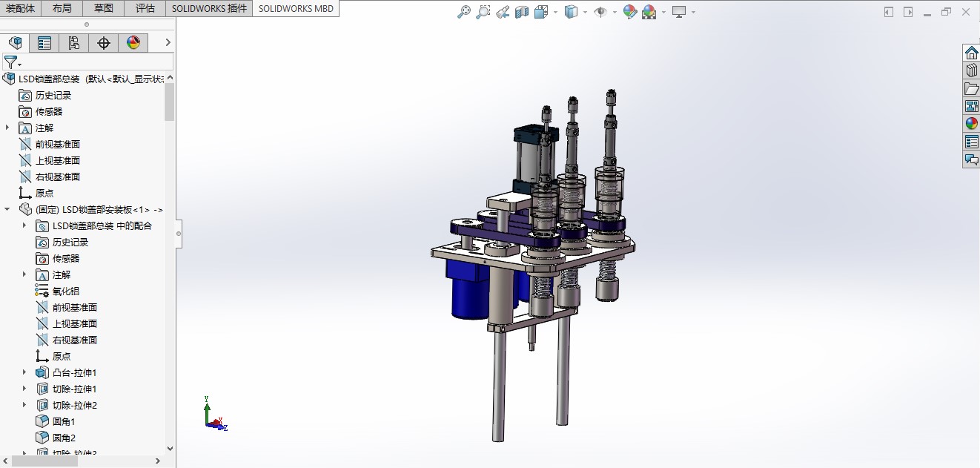Select the top-level 前视基准面 plane
The image size is (980, 468).
(49, 144)
